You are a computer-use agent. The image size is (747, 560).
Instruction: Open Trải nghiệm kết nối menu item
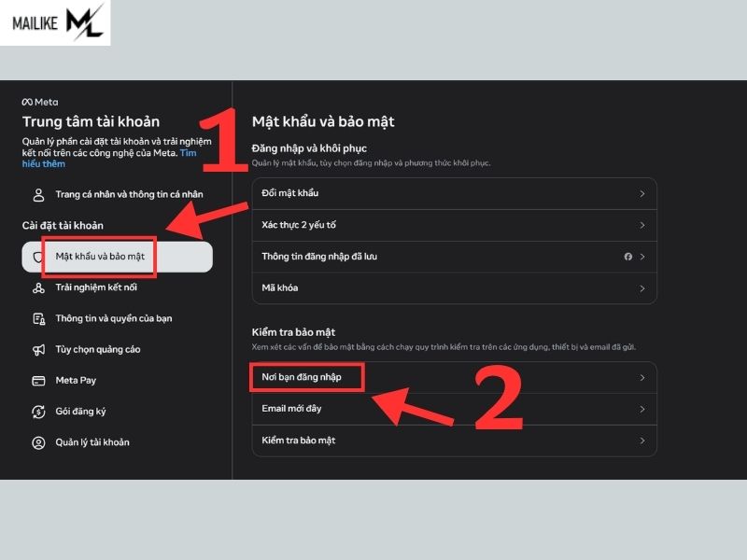click(x=118, y=287)
